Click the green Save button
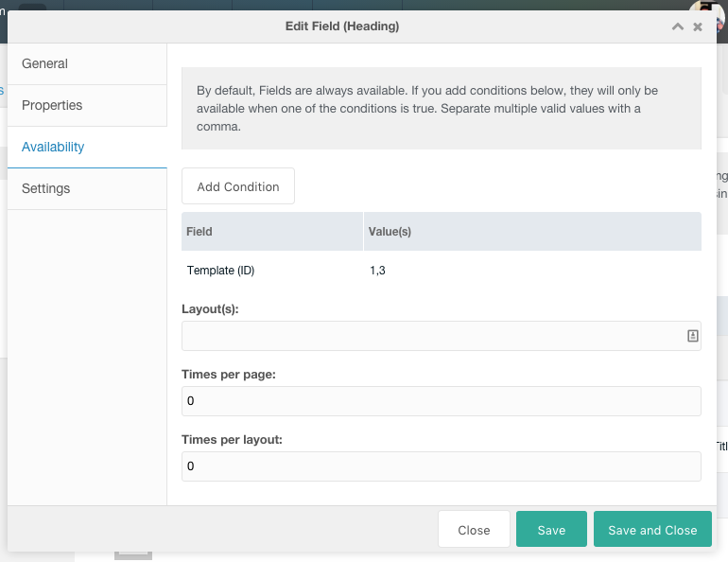The height and width of the screenshot is (562, 728). pos(551,530)
